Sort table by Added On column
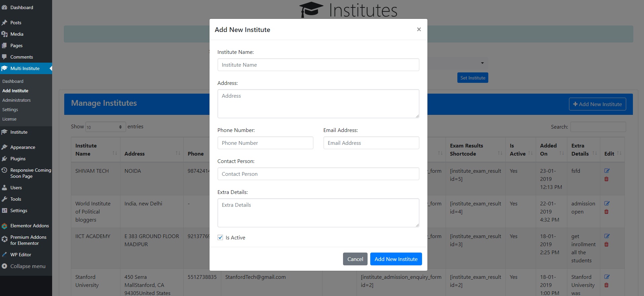 552,150
